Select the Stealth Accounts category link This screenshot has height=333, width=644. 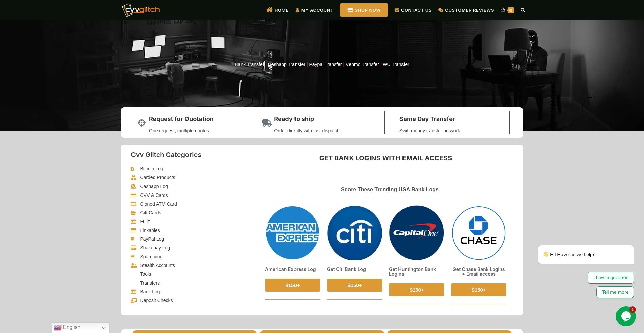pos(157,265)
